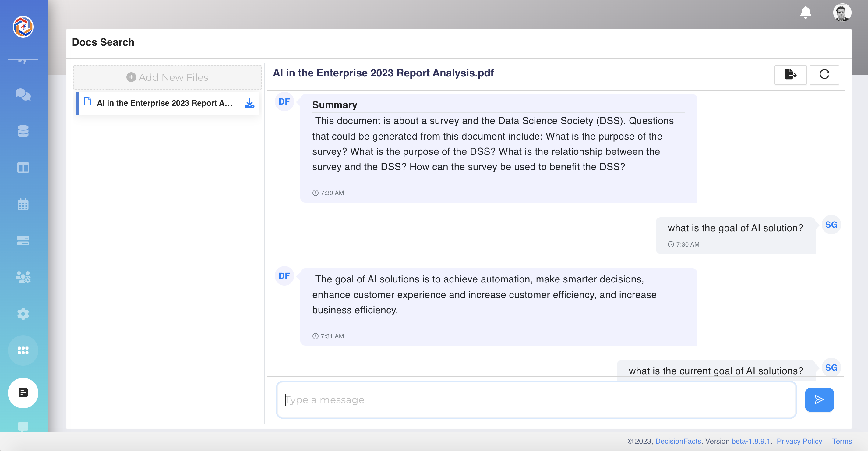Viewport: 868px width, 451px height.
Task: Select AI in the Enterprise 2023 Report file
Action: tap(164, 103)
